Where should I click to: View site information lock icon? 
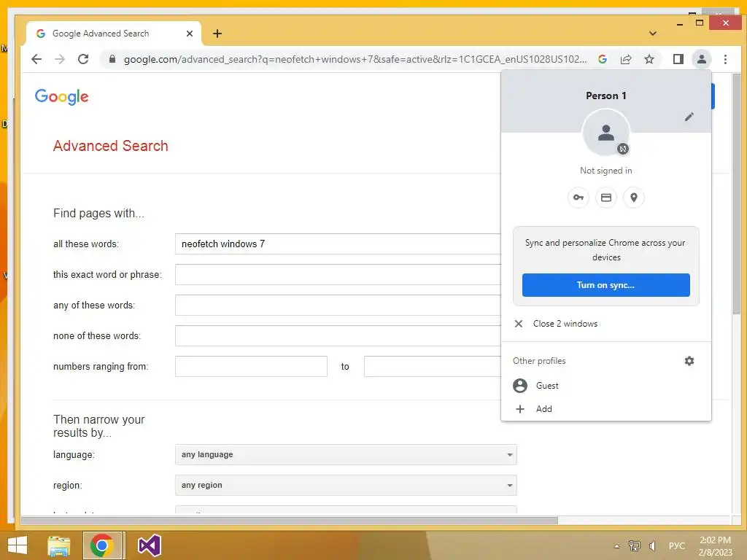[x=112, y=59]
